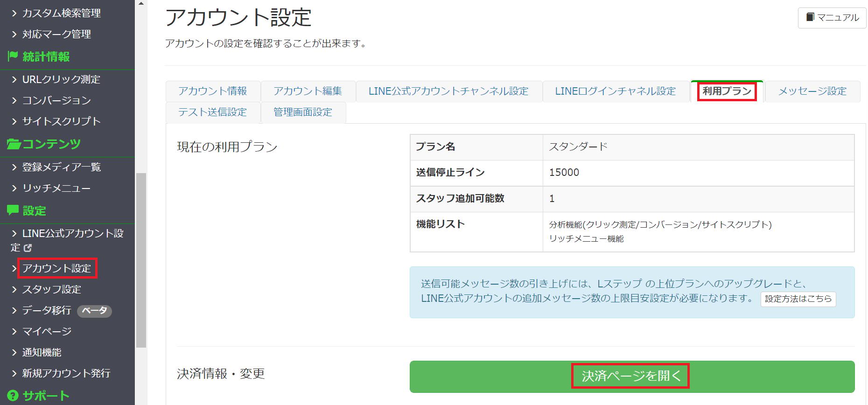Open 通知機能 in the sidebar

pos(42,352)
